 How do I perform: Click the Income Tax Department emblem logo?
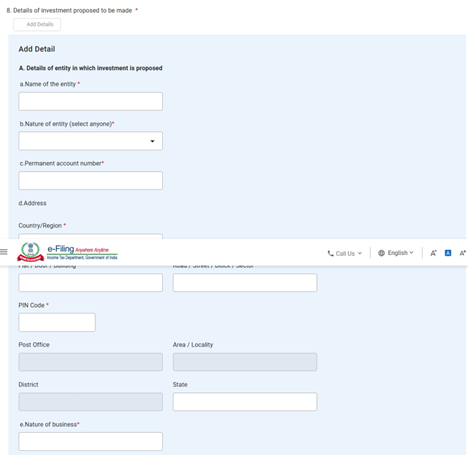pyautogui.click(x=30, y=252)
